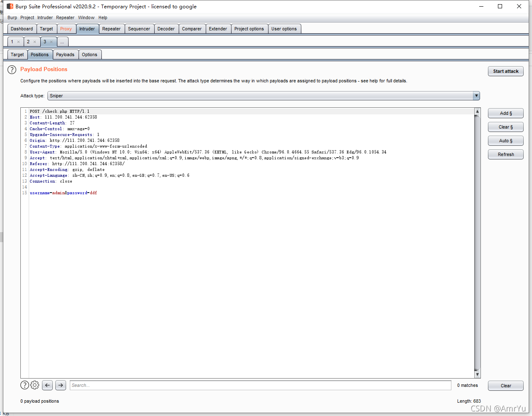Open User options tab
Viewport: 532px width, 416px height.
pyautogui.click(x=284, y=29)
